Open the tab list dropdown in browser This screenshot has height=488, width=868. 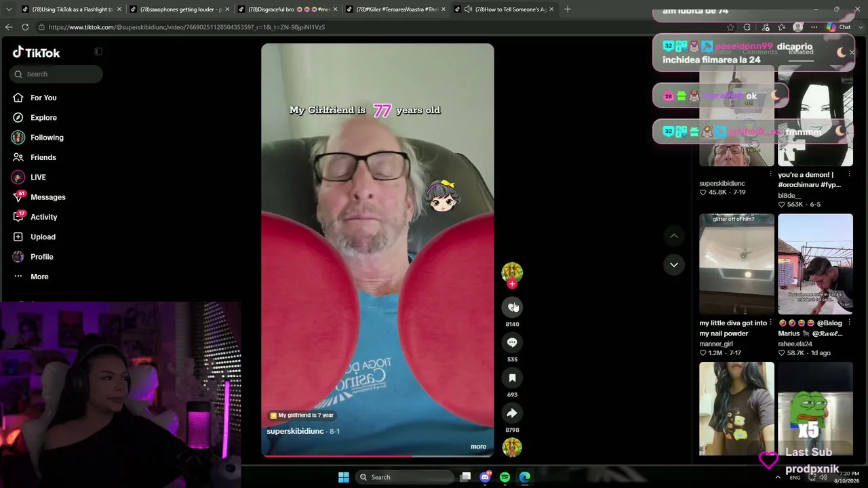coord(8,9)
